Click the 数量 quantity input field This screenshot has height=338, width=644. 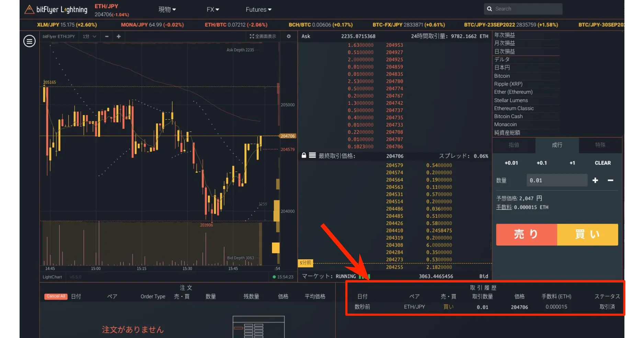point(556,180)
